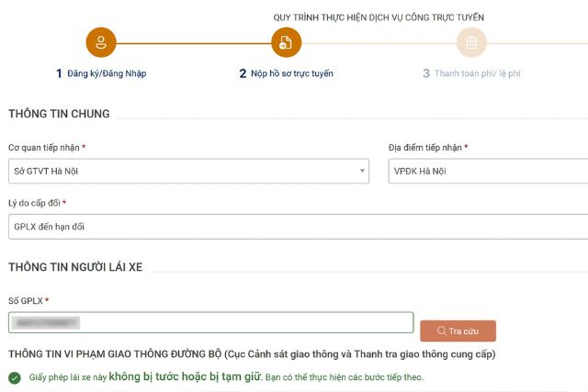Click the document upload icon for step 2
The height and width of the screenshot is (392, 588).
(x=286, y=42)
